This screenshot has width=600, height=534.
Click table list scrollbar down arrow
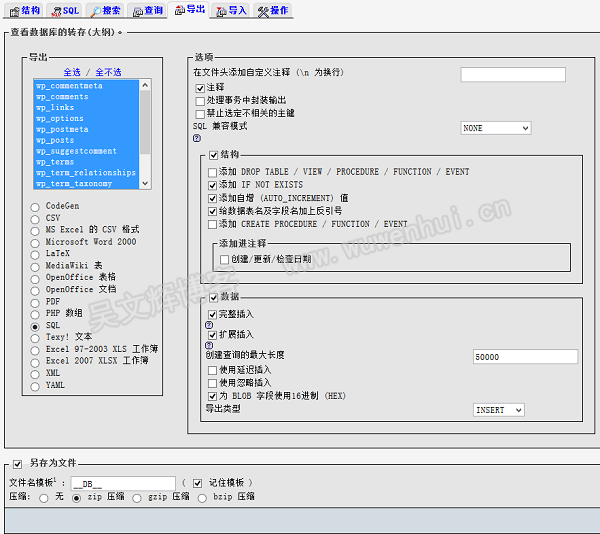[x=146, y=184]
